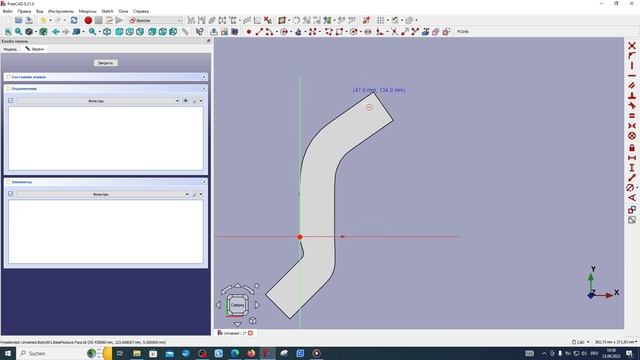Select the vertical constraint icon
This screenshot has height=360, width=640.
click(632, 65)
